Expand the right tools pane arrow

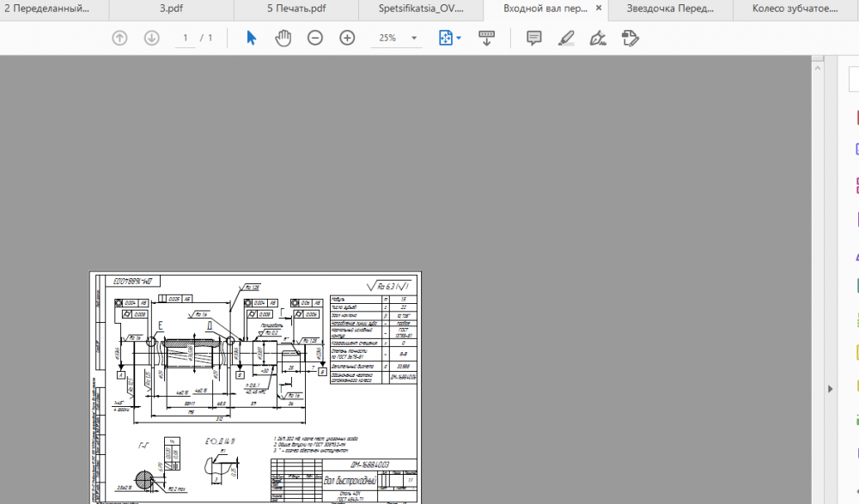830,389
